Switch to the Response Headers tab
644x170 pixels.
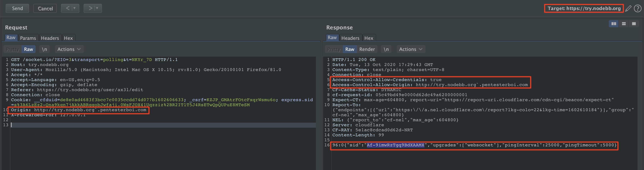(x=350, y=38)
